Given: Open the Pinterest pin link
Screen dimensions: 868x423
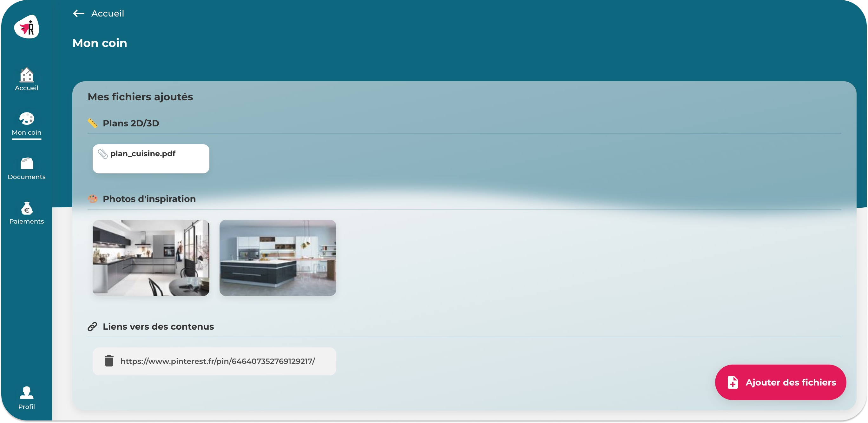Looking at the screenshot, I should tap(218, 361).
